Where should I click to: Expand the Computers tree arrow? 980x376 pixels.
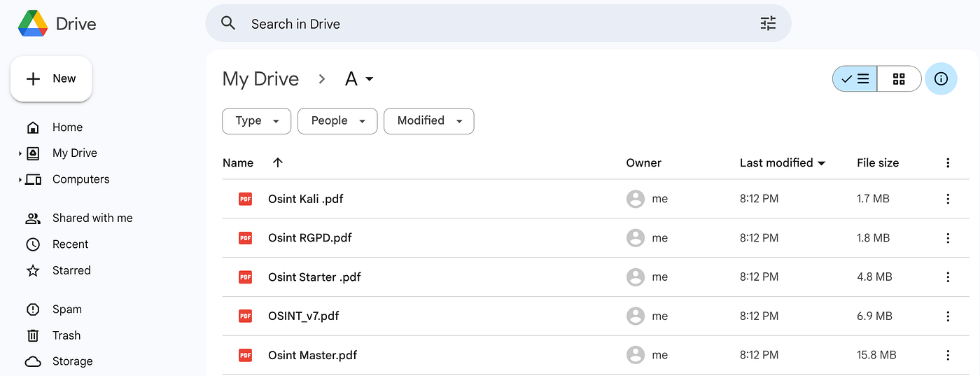point(20,180)
